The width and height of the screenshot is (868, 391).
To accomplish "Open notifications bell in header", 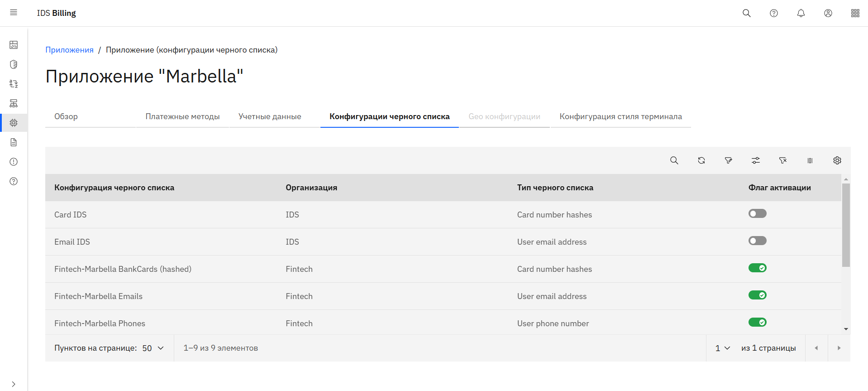I will (801, 13).
